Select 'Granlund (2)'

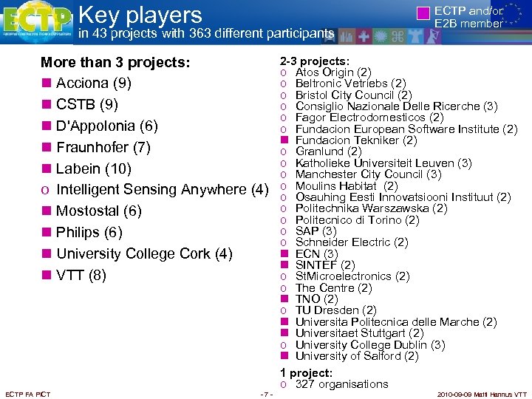pyautogui.click(x=328, y=151)
